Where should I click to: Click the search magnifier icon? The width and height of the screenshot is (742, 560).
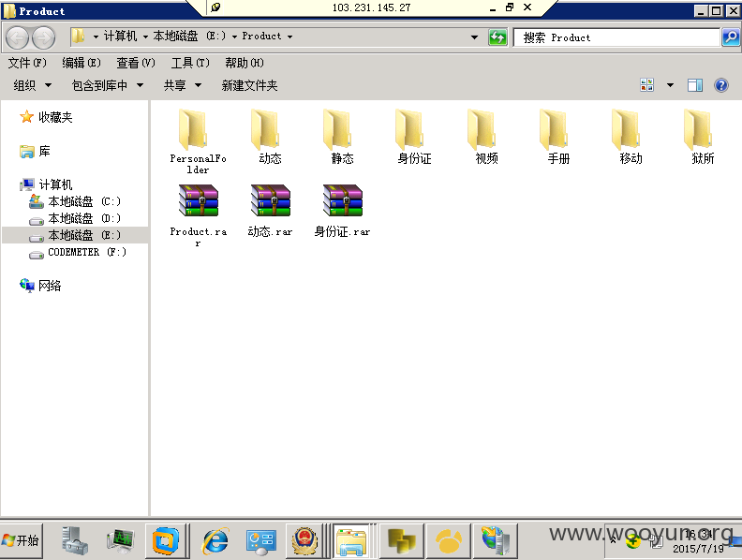(x=730, y=37)
